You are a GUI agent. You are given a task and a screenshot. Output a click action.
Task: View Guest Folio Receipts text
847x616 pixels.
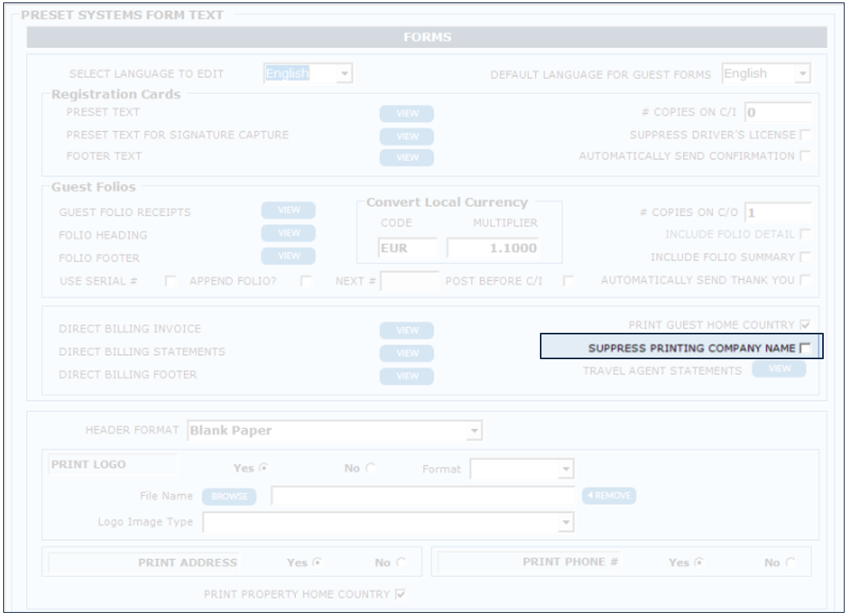point(288,210)
